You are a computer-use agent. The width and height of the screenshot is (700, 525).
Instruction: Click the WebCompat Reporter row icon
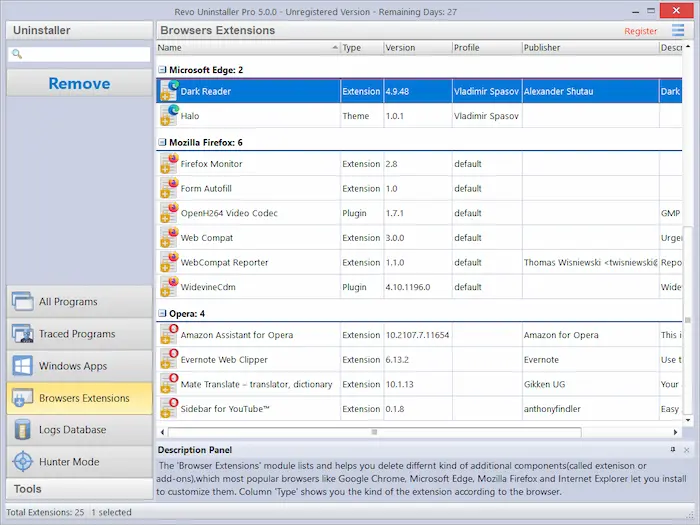pos(169,262)
